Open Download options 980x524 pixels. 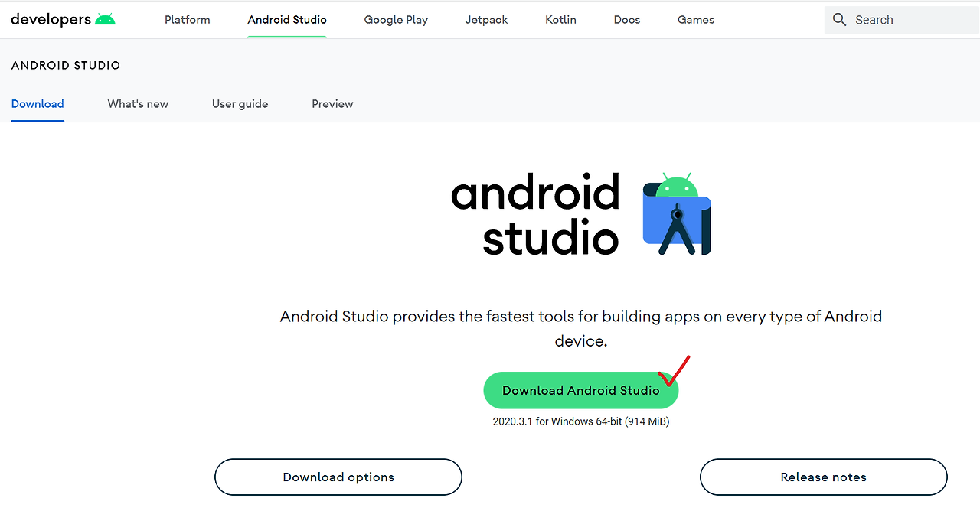click(338, 477)
